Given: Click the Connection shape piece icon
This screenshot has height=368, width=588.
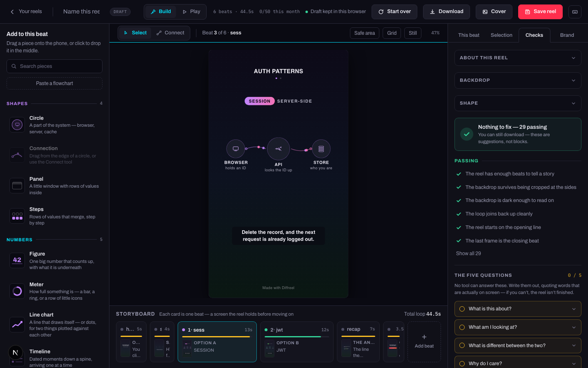Looking at the screenshot, I should pos(17,155).
